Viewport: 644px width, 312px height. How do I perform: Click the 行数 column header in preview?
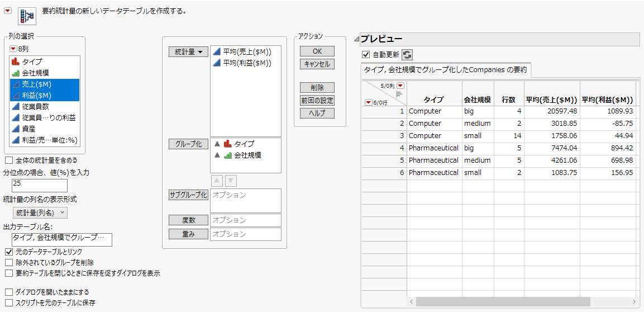tap(508, 100)
